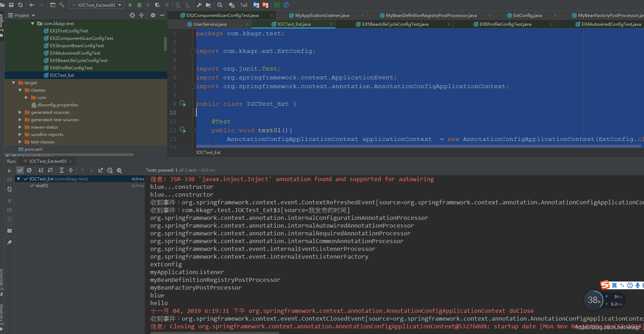Run with coverage via the shield icon
This screenshot has height=334, width=644.
click(x=157, y=5)
